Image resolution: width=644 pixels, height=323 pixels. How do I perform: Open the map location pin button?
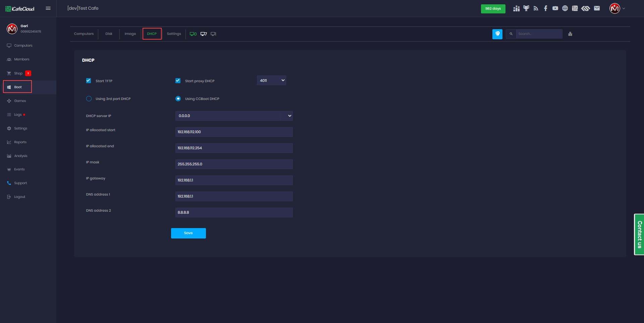click(497, 34)
